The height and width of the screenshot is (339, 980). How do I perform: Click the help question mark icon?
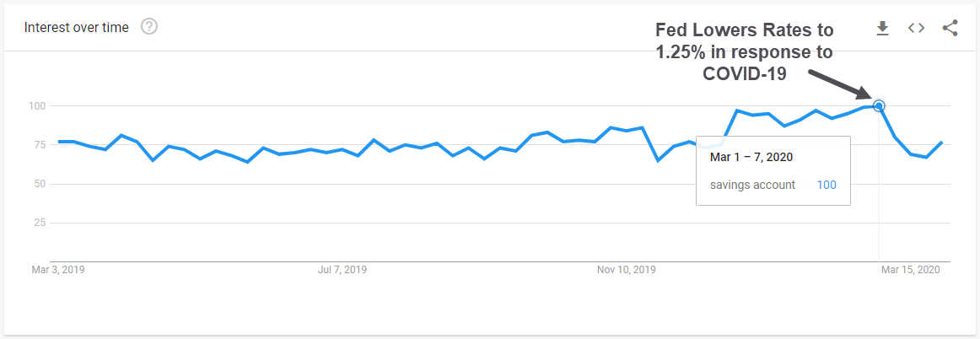149,27
